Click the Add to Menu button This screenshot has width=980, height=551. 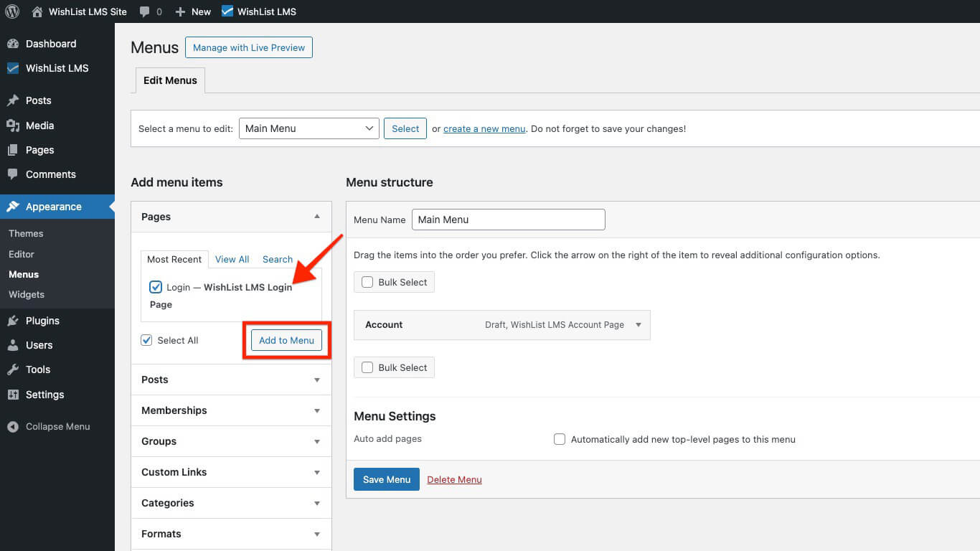click(x=286, y=340)
